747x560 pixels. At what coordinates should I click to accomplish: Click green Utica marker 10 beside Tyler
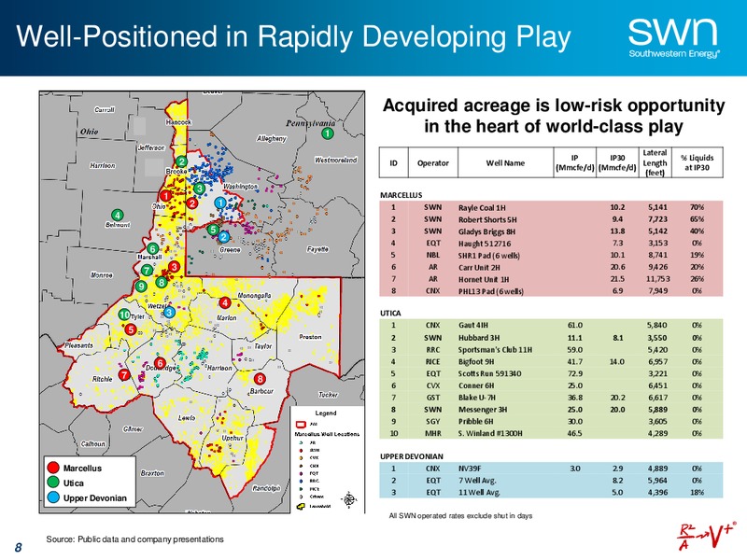[124, 315]
